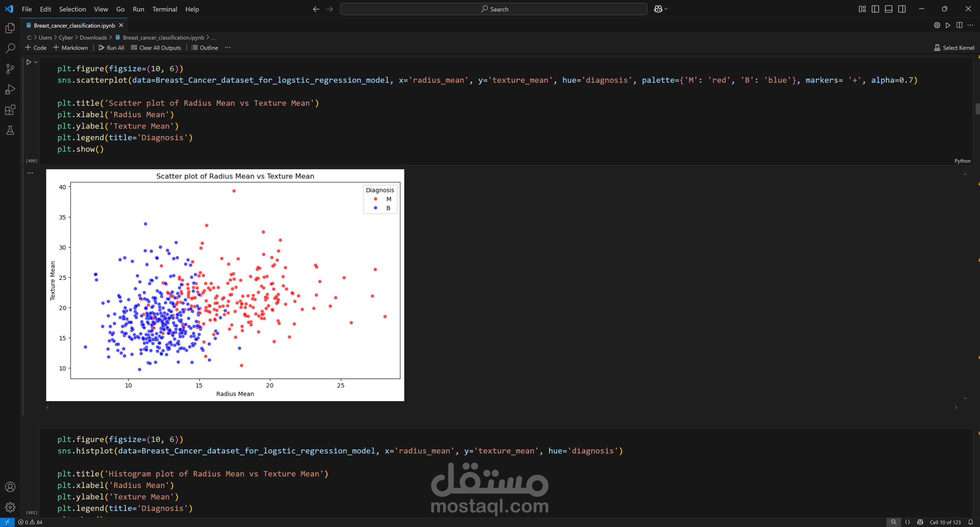Toggle the bottom panel layout button
Screen dimensions: 980x527
(888, 9)
